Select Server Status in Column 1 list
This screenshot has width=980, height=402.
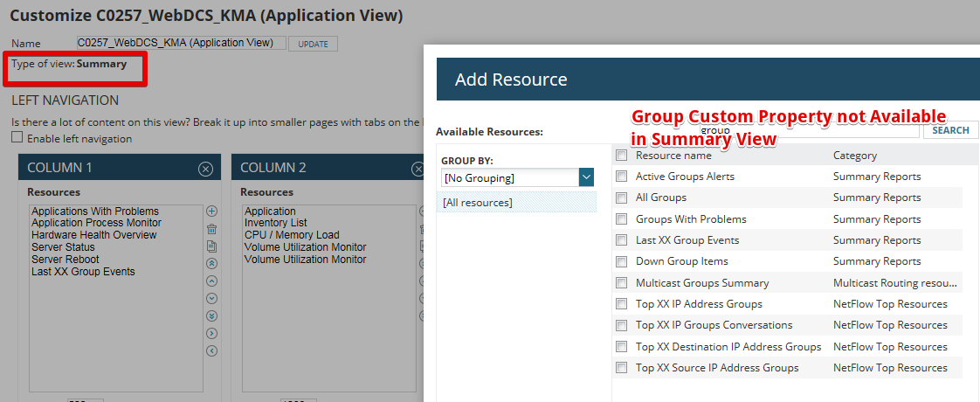pos(63,247)
